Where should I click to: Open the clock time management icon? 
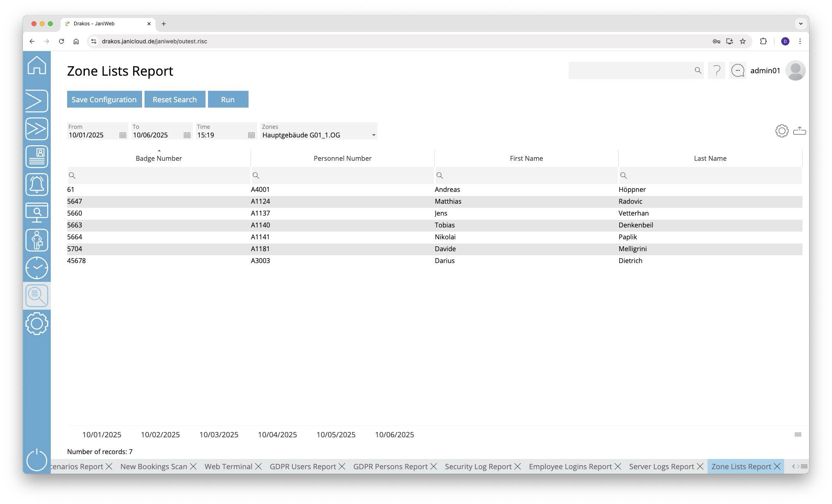(37, 268)
